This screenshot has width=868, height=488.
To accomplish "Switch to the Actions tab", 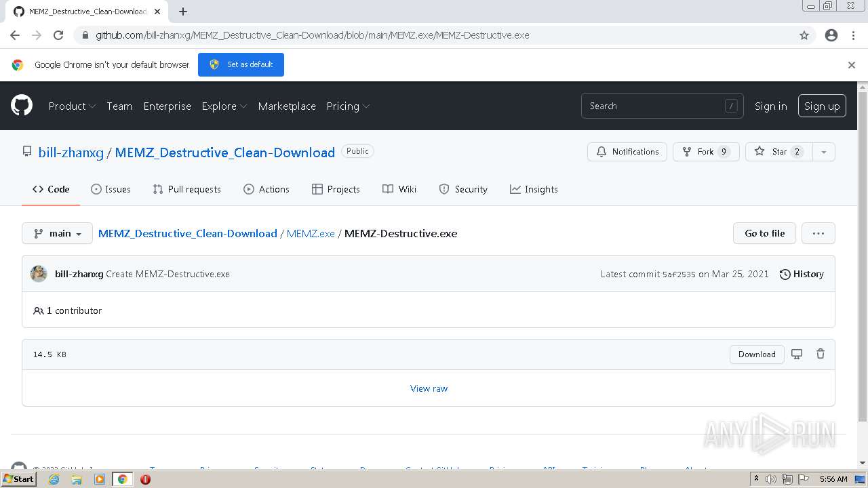I will point(267,189).
